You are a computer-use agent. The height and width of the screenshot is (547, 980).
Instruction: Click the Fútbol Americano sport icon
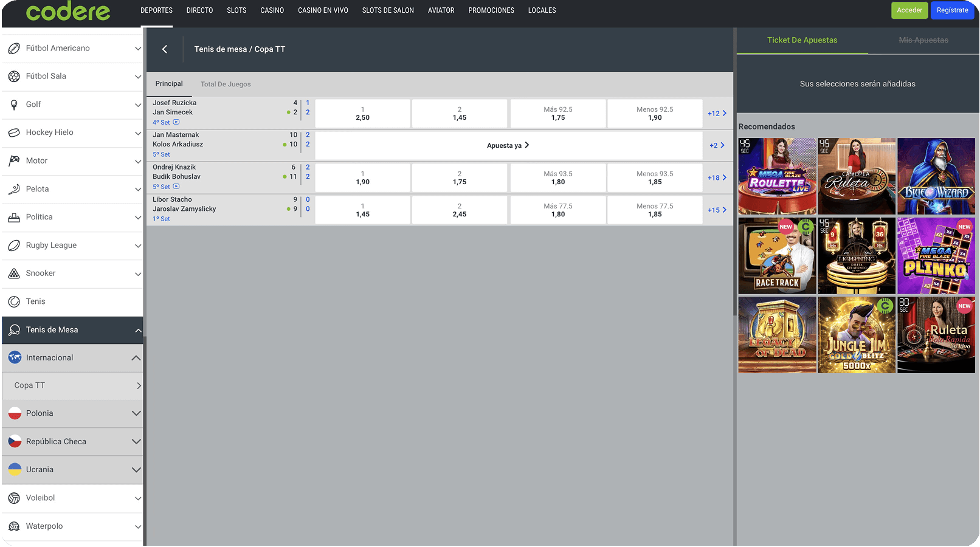pos(14,48)
